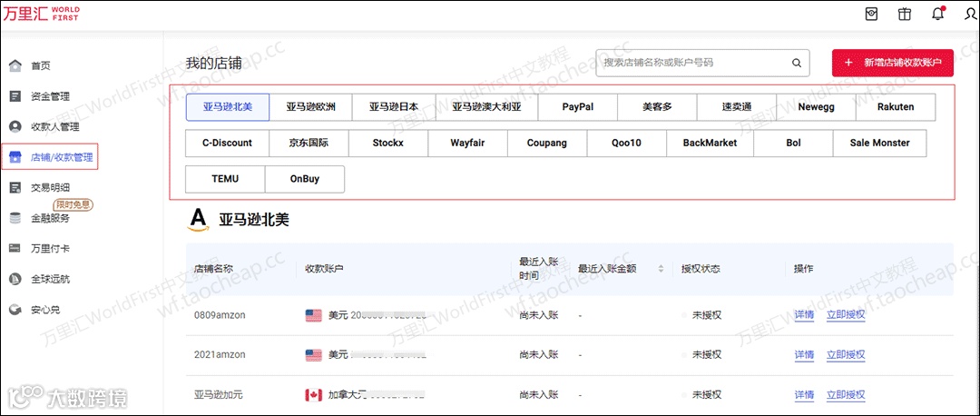Select the 亚马逊澳大利亚 platform tab

[487, 107]
